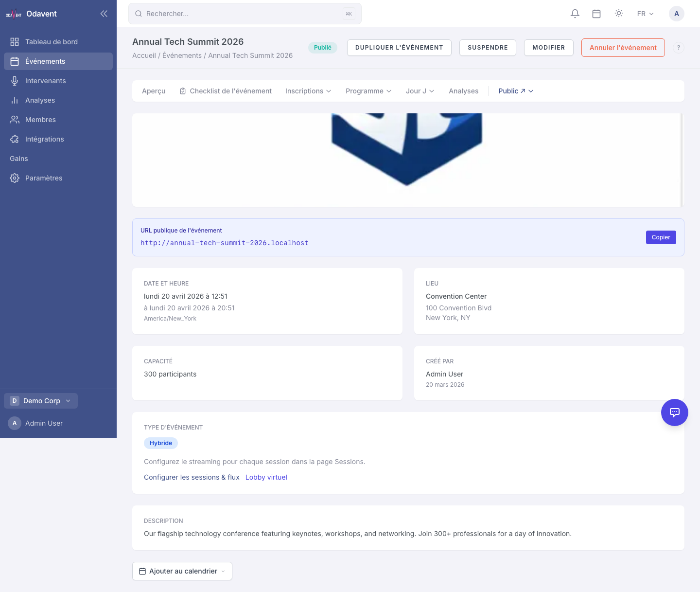Screen dimensions: 700x592
Task: Open the calendar icon in top bar
Action: point(596,14)
